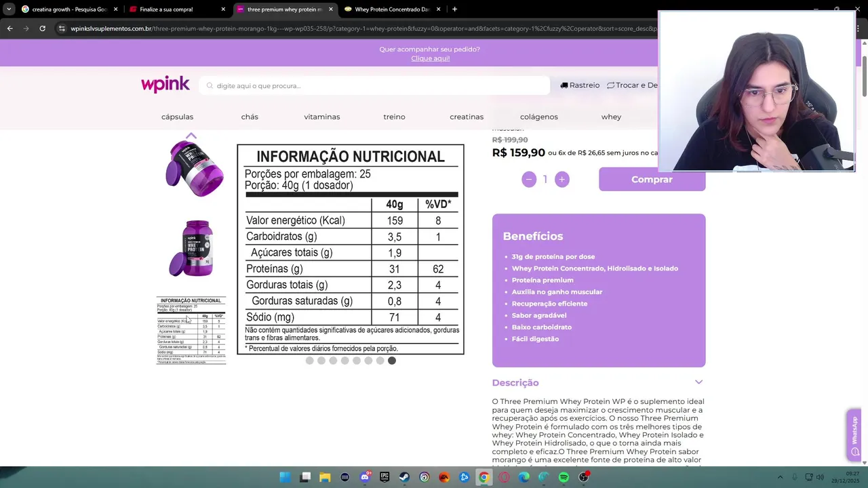Open Task View on the taskbar
This screenshot has height=488, width=868.
(x=305, y=477)
